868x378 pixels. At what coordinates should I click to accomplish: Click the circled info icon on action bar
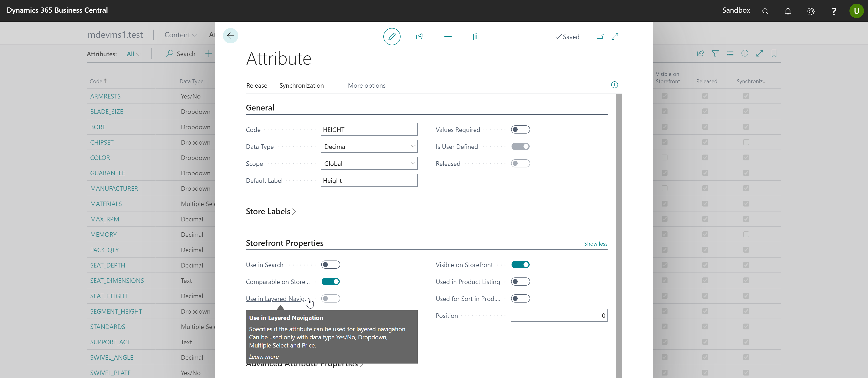[614, 85]
